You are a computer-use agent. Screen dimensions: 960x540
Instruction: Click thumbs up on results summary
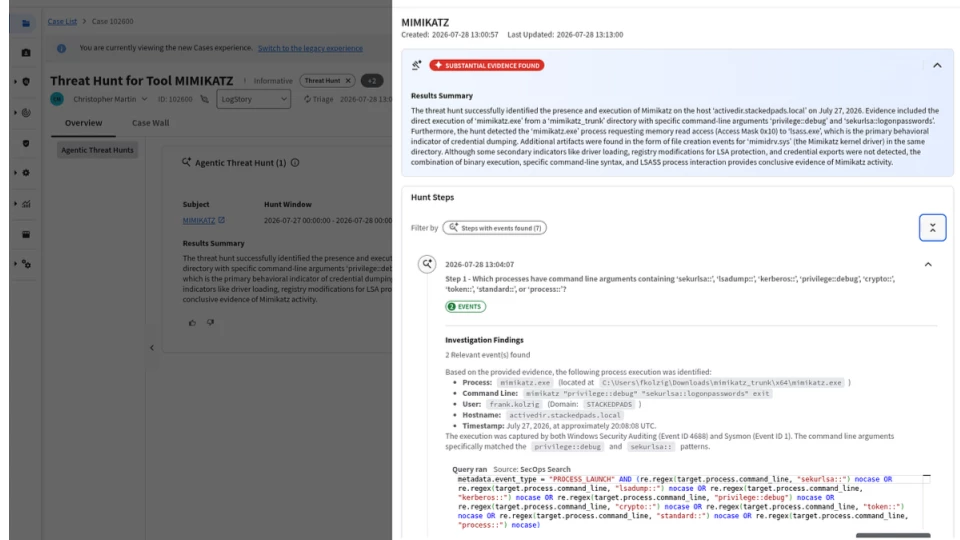click(192, 323)
